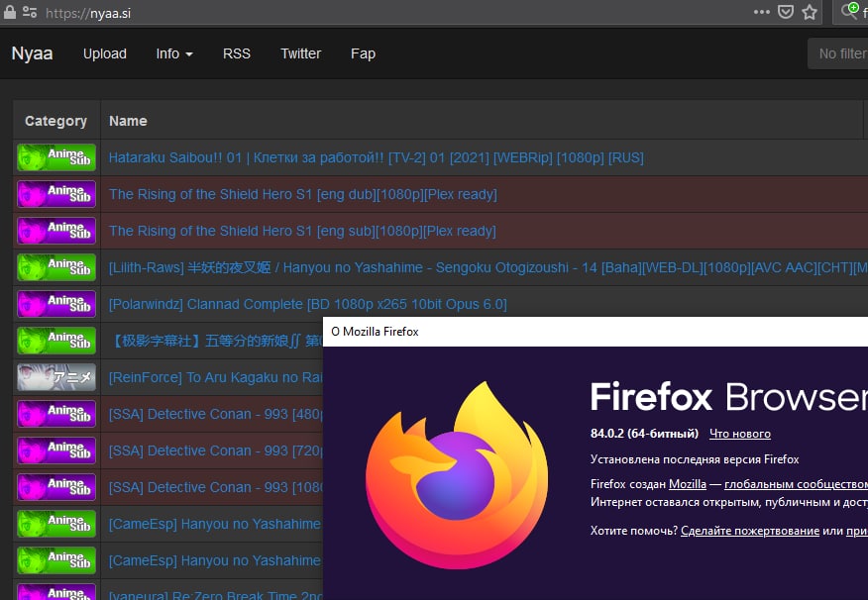Open Re:Zero Break Time torrent link
868x600 pixels.
point(216,594)
